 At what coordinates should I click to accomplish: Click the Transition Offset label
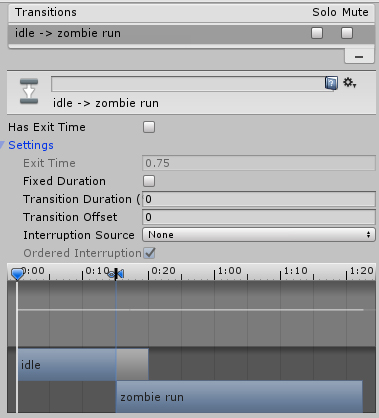(70, 217)
